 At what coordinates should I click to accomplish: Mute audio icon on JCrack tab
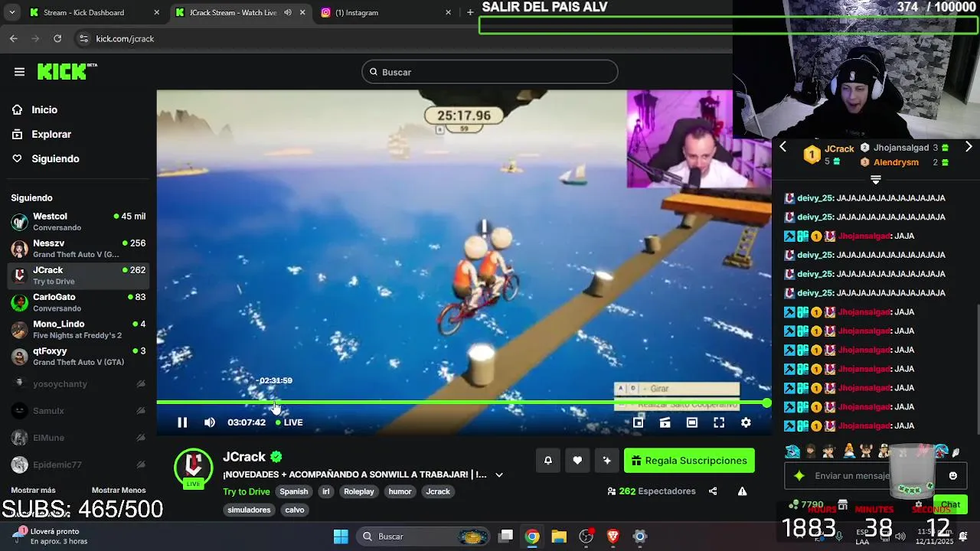pos(288,13)
